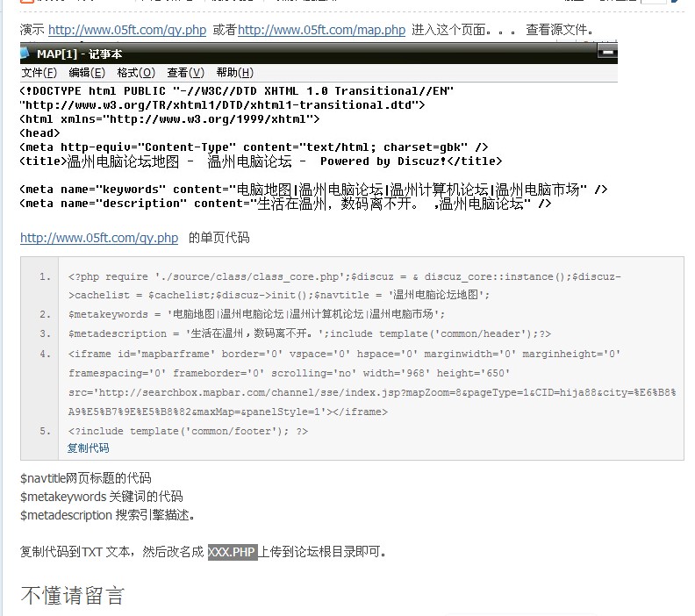Click the meta name="keywords" line in Notepad
Image resolution: width=695 pixels, height=616 pixels.
314,190
